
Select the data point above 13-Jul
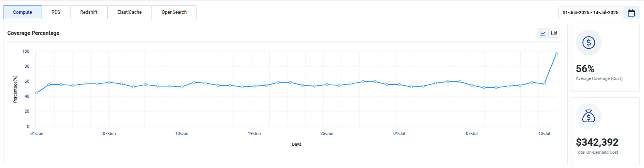[x=544, y=84]
